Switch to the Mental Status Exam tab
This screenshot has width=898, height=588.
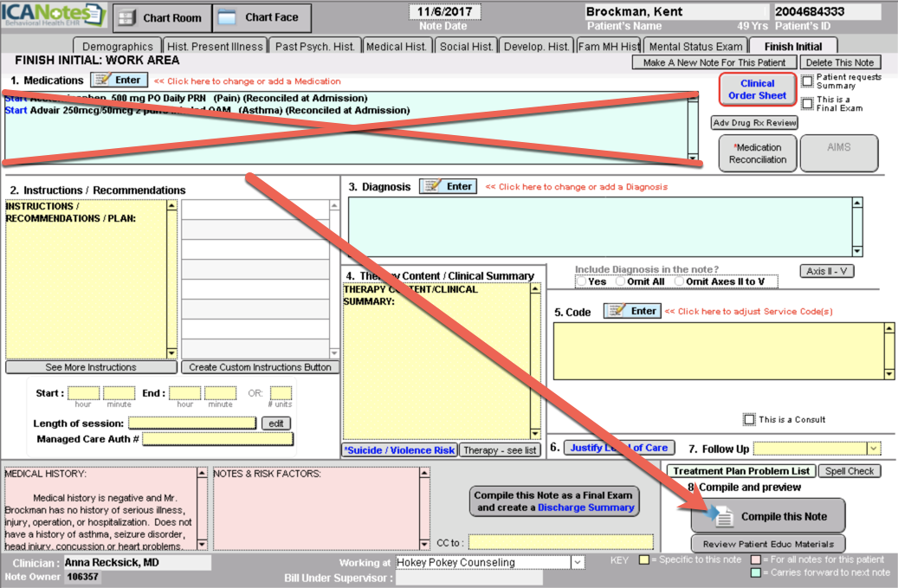tap(695, 47)
